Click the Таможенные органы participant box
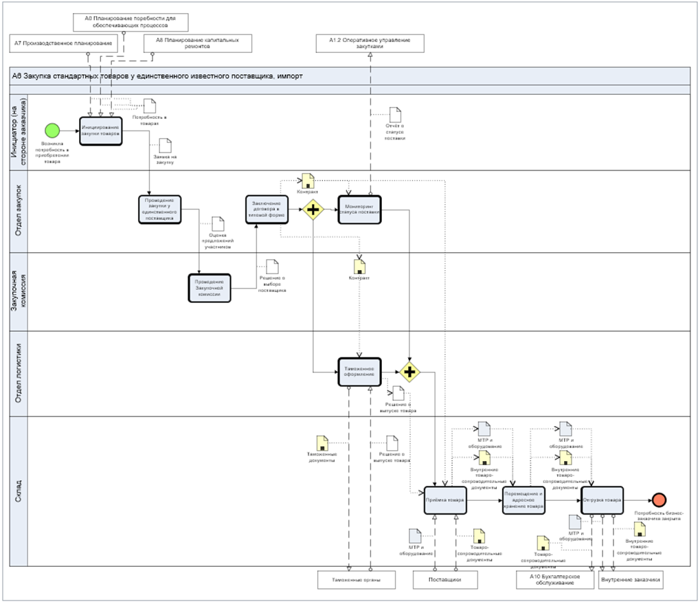Viewport: 700px width, 604px height. 357,580
